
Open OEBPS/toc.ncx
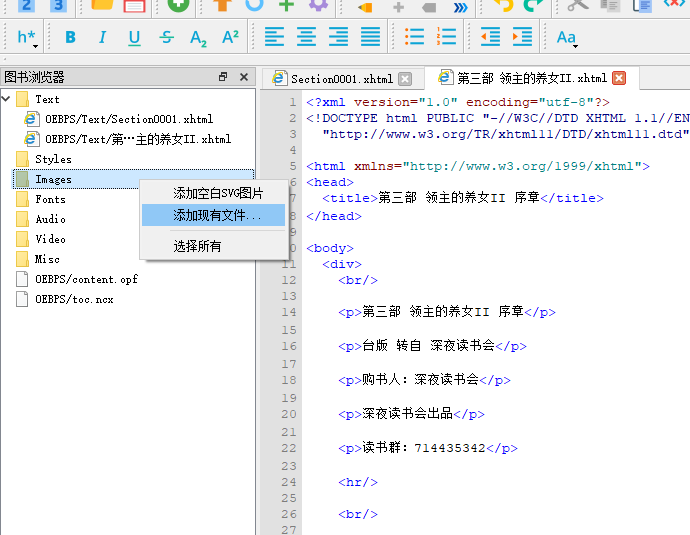coord(74,300)
